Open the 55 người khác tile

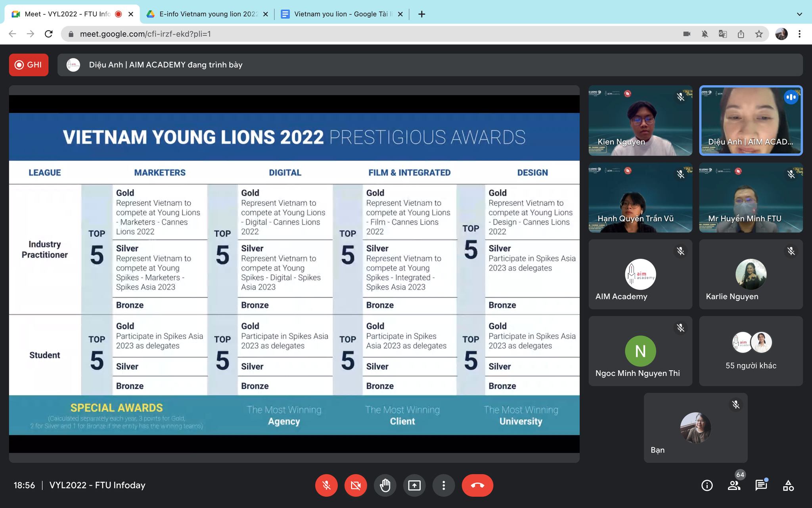751,351
